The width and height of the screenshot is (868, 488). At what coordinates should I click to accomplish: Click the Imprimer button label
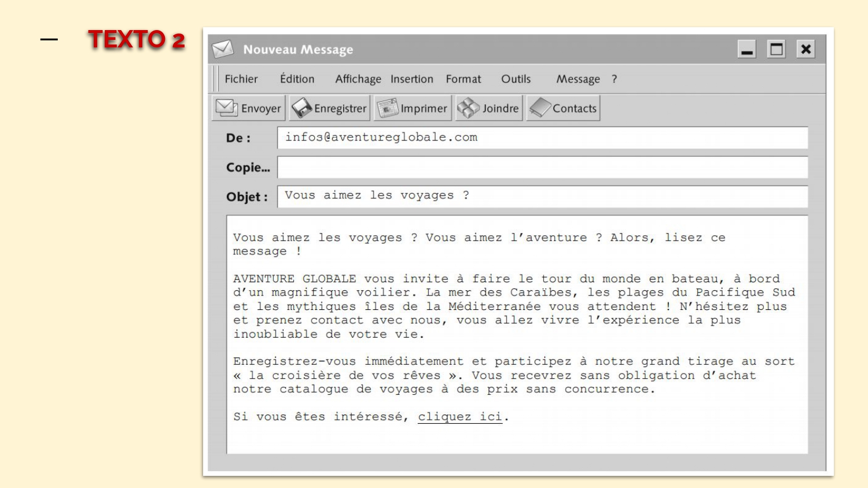(x=424, y=109)
